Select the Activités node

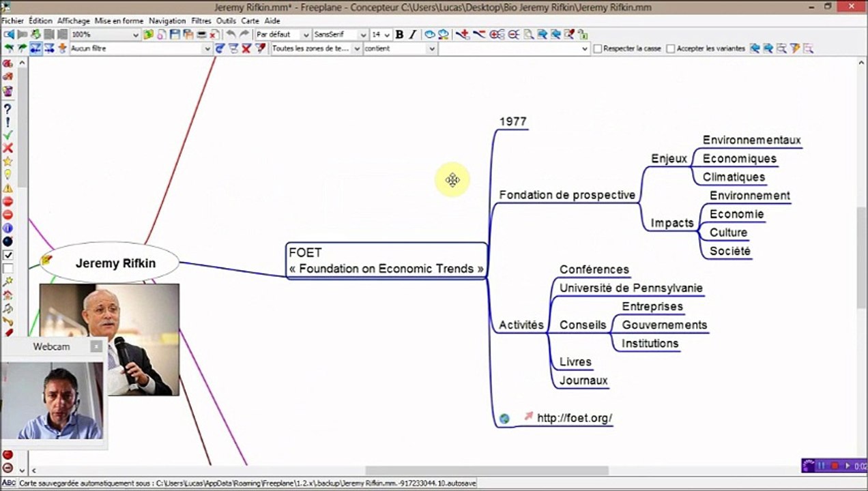(521, 325)
